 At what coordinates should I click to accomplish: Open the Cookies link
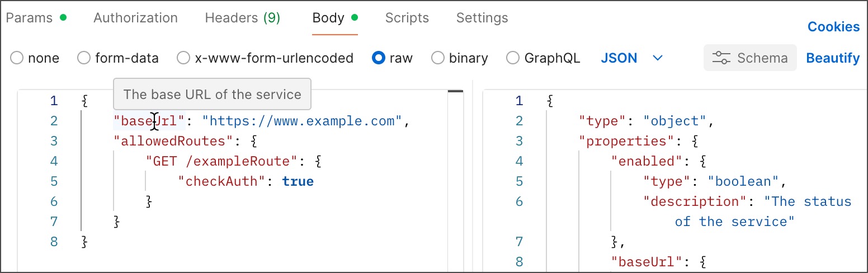[x=833, y=27]
